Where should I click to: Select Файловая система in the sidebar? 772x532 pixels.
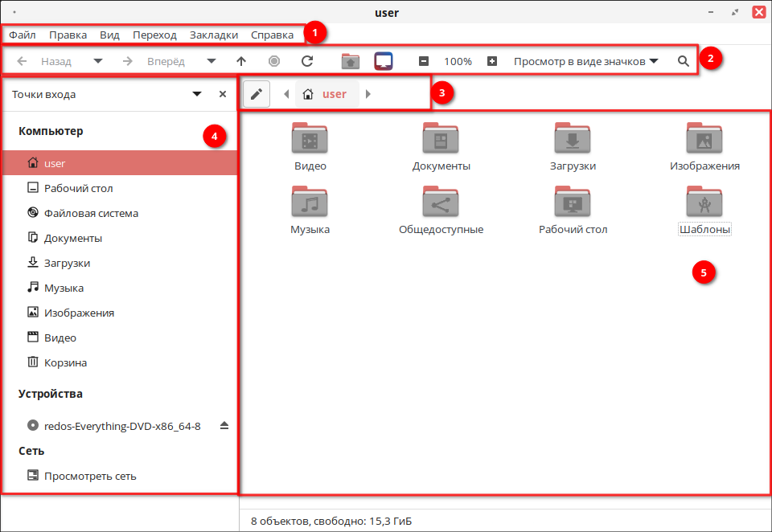point(120,213)
